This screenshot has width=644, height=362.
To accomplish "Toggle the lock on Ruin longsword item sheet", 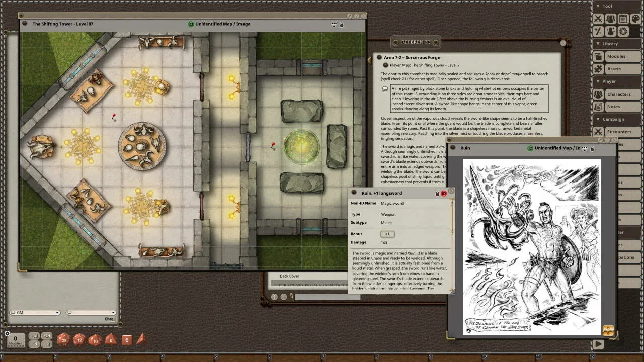I will coord(437,194).
